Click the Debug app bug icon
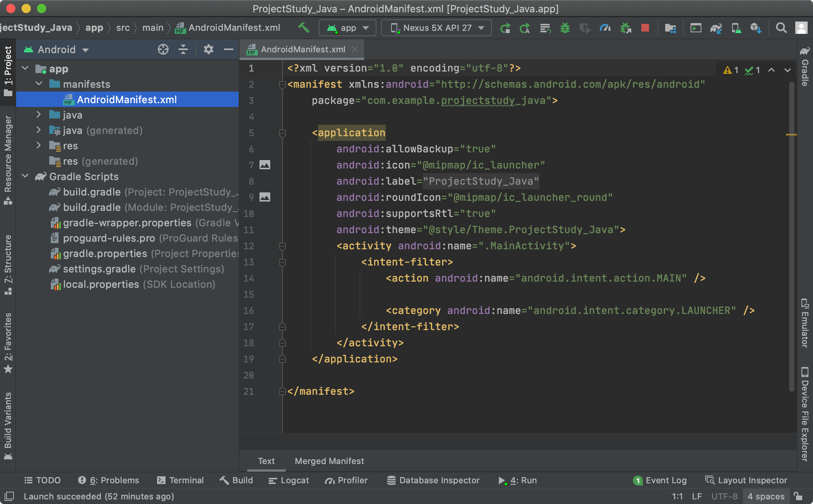813x504 pixels. tap(565, 28)
